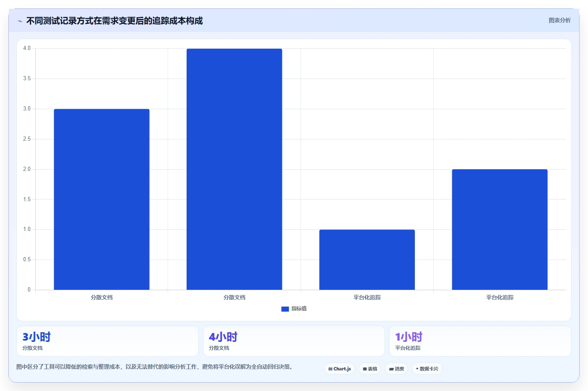Click the 0.5 y-axis tick label
588x391 pixels.
coord(27,260)
